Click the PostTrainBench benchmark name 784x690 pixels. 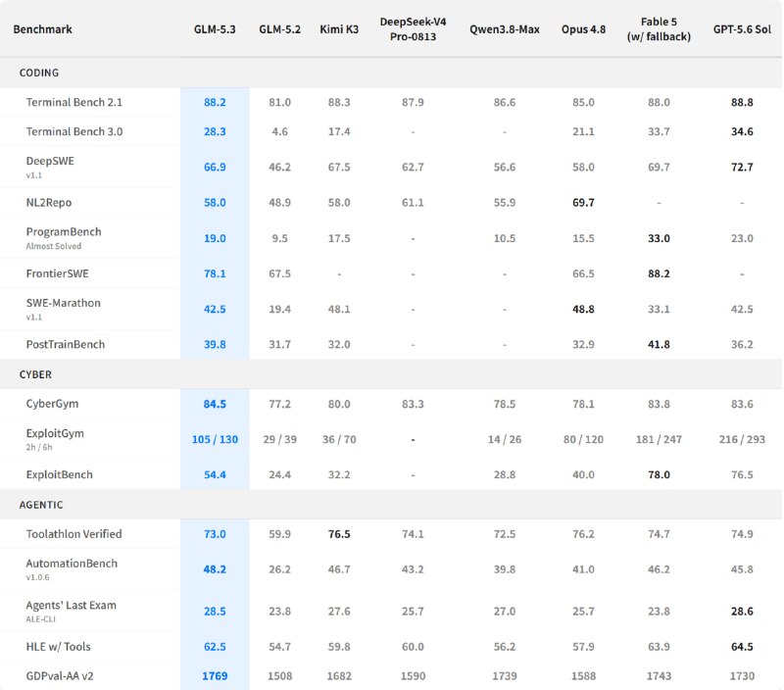(x=66, y=344)
